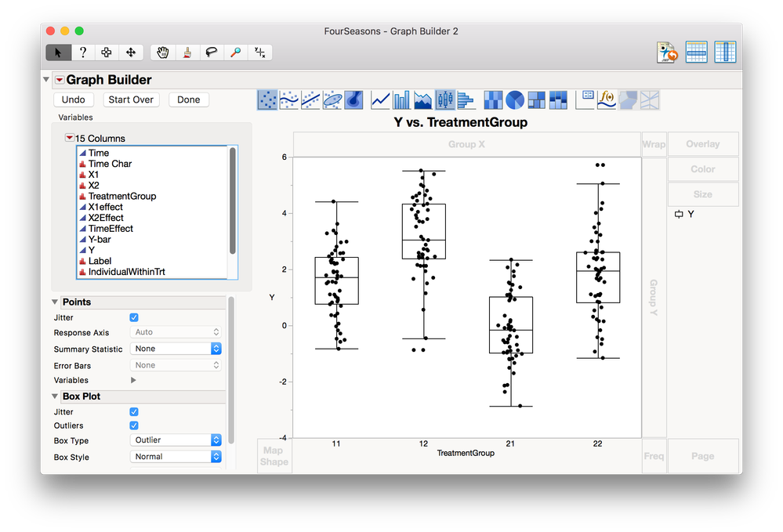The image size is (783, 532).
Task: Click the vertical-highlight data table icon
Action: pyautogui.click(x=725, y=52)
